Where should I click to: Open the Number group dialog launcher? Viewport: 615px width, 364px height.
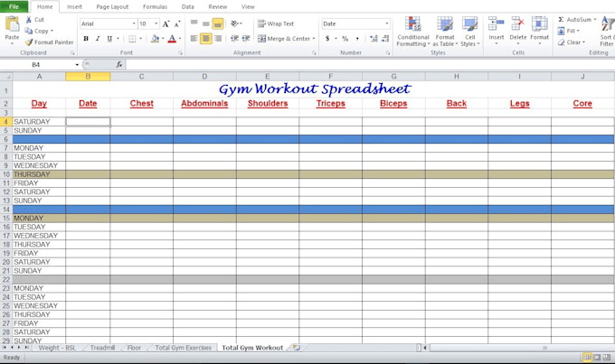(388, 53)
